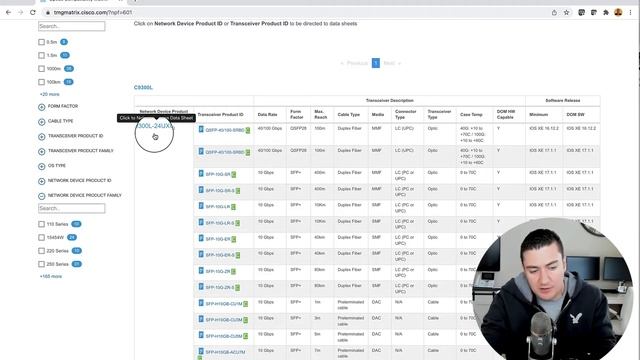Image resolution: width=640 pixels, height=360 pixels.
Task: Click the browser forward arrow
Action: [20, 13]
